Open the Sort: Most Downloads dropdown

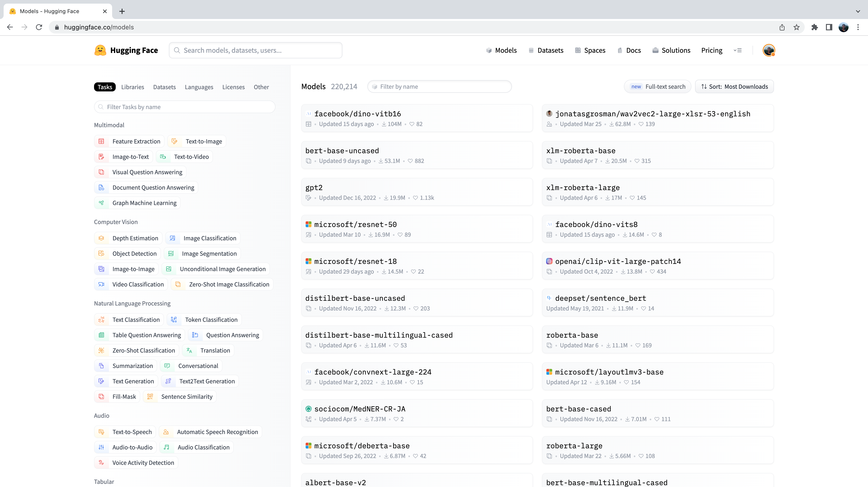point(734,87)
